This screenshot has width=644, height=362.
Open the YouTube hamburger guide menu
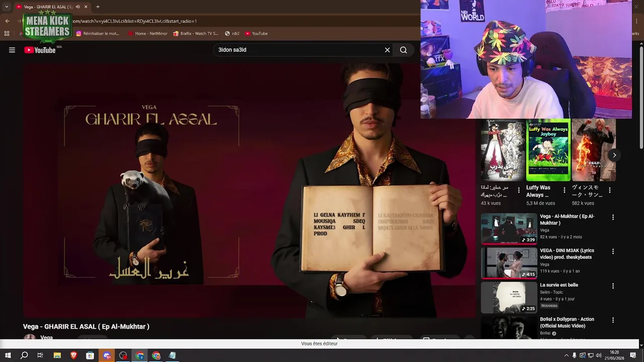12,50
